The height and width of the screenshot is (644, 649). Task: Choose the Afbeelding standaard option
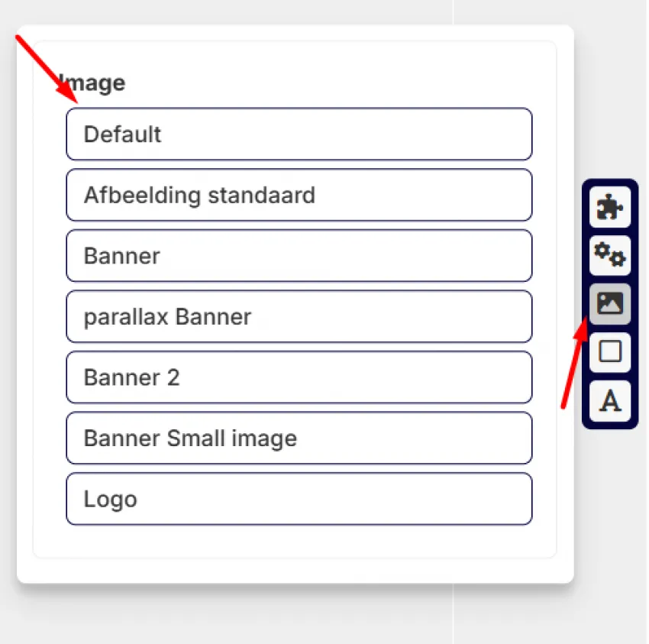tap(299, 195)
